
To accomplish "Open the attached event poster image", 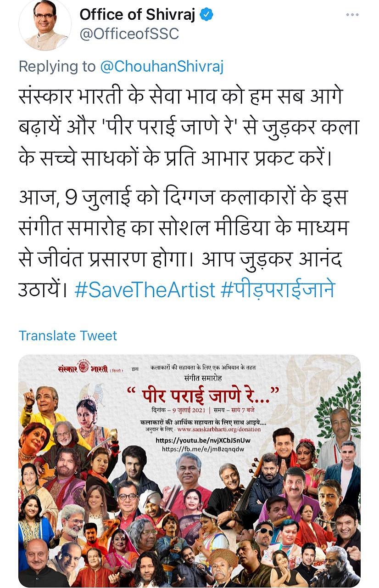I will coord(189,471).
